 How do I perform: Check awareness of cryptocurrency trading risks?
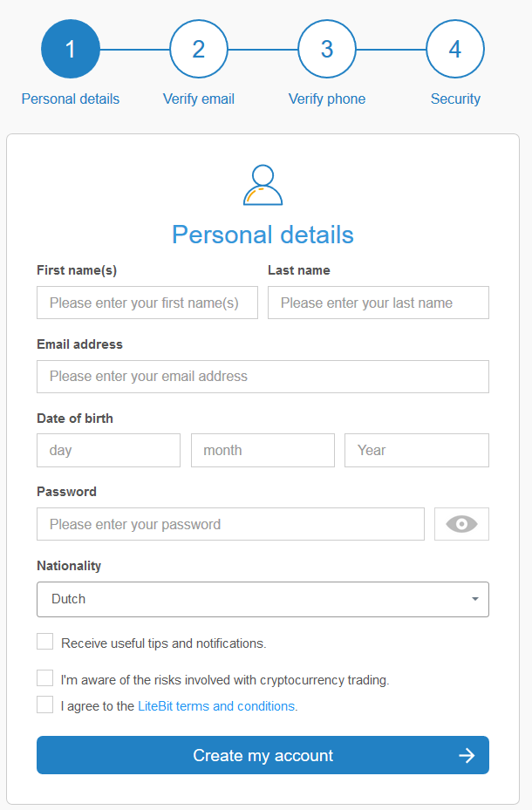coord(44,677)
